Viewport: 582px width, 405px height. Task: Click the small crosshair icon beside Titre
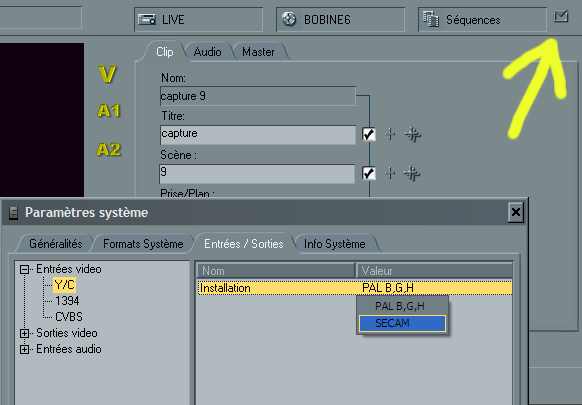390,134
